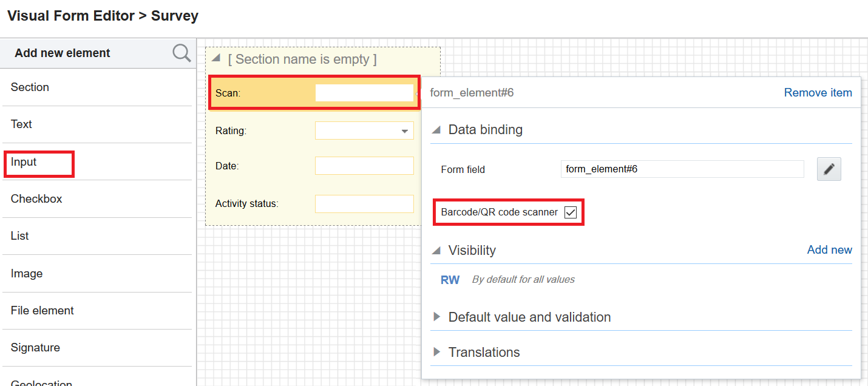868x386 pixels.
Task: Uncheck the Barcode/QR code scanner checkbox
Action: pos(570,212)
